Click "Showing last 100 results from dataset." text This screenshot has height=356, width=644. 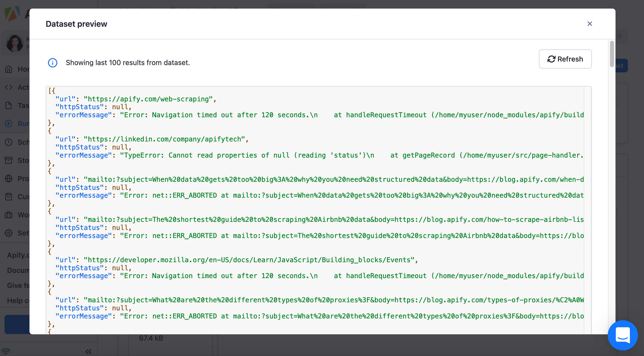(x=128, y=63)
